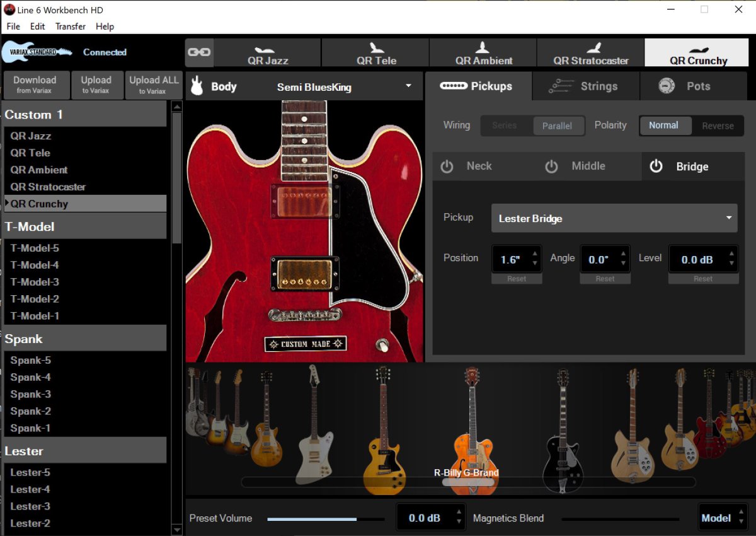Viewport: 756px width, 536px height.
Task: Adjust the Magnetics Blend slider
Action: pyautogui.click(x=621, y=519)
